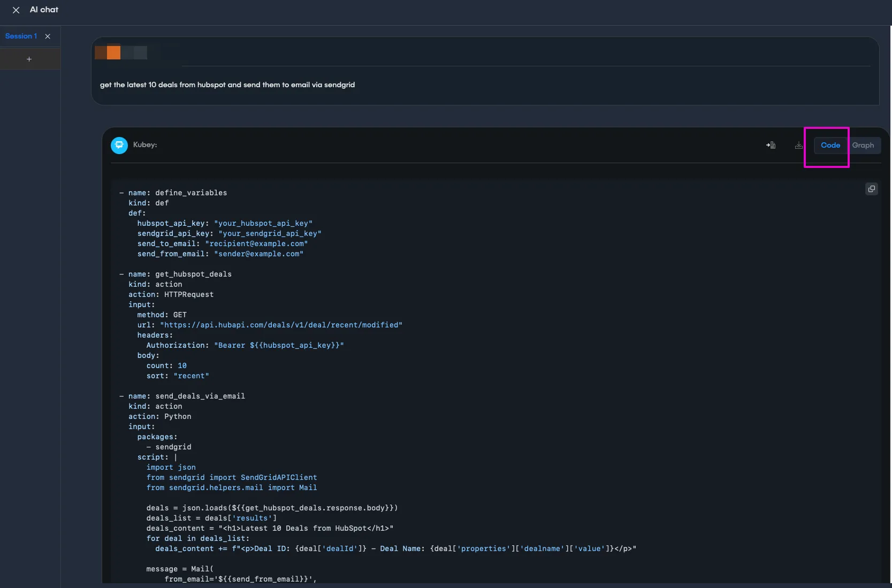Viewport: 892px width, 588px height.
Task: Add a new session with plus button
Action: click(29, 59)
